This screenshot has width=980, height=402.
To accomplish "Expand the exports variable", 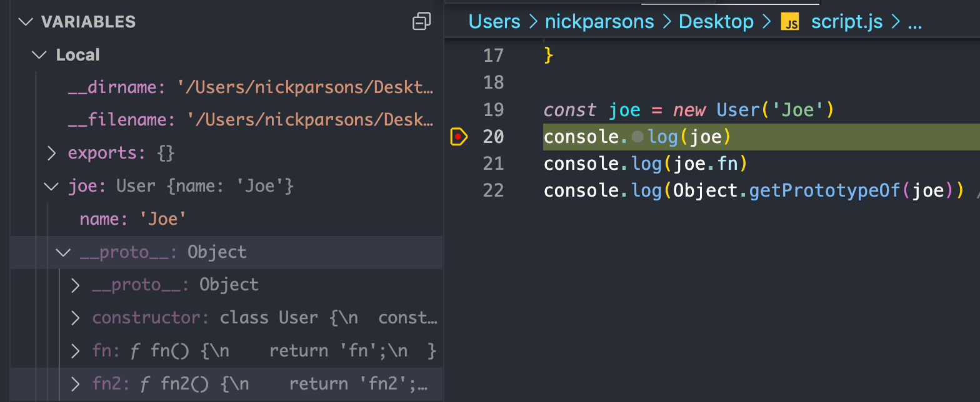I will pyautogui.click(x=52, y=153).
